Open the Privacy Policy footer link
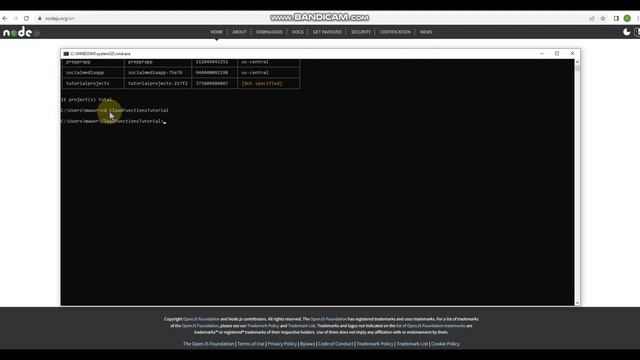This screenshot has width=640, height=360. point(282,344)
